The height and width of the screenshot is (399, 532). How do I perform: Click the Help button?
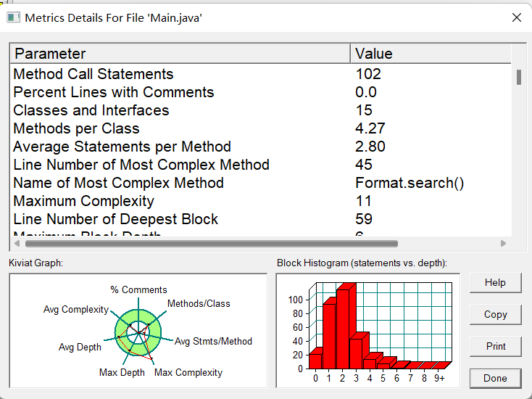tap(495, 282)
